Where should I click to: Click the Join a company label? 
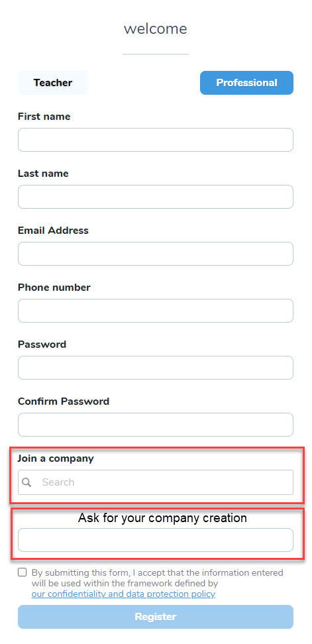(56, 458)
